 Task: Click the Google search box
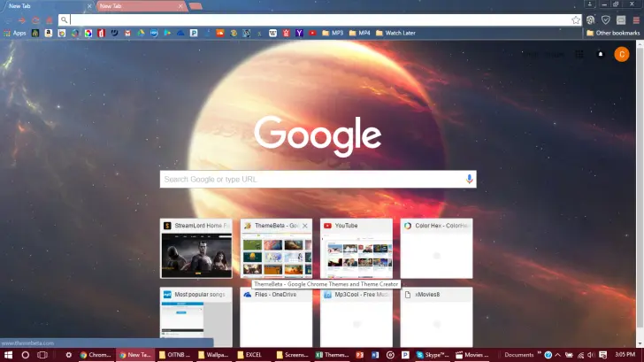point(318,179)
